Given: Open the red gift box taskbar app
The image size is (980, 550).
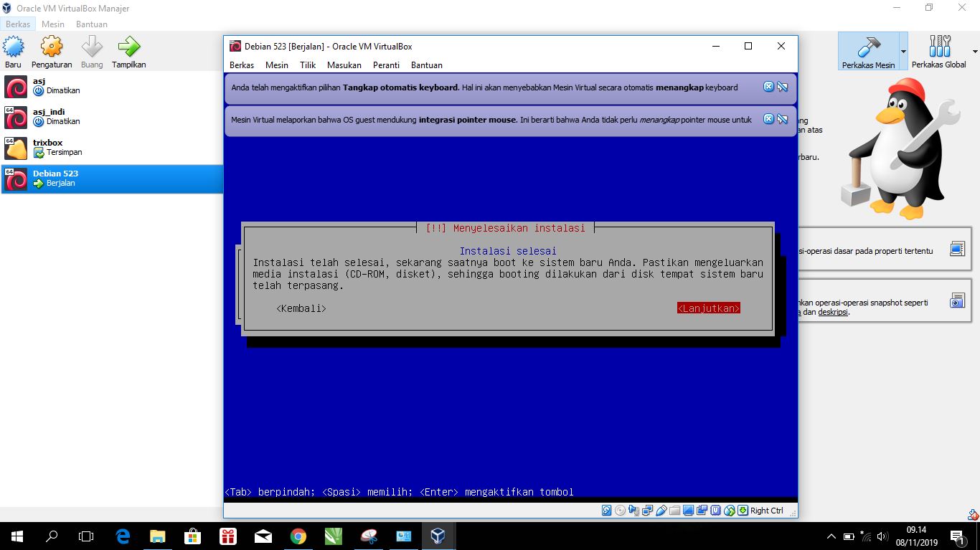Looking at the screenshot, I should click(228, 536).
